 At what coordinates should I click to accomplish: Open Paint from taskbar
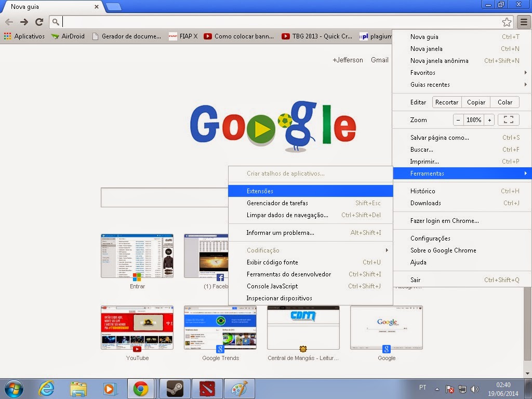coord(240,389)
